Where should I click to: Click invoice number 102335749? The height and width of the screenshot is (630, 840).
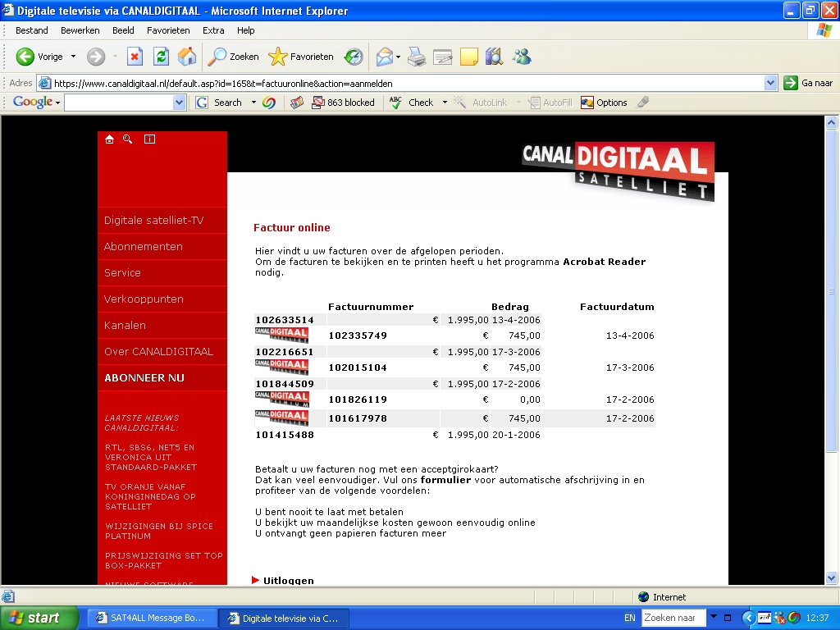[358, 336]
